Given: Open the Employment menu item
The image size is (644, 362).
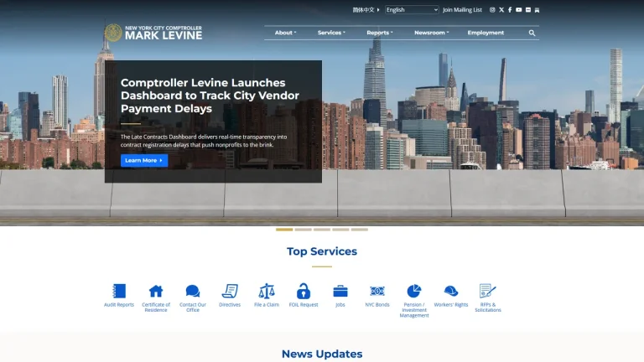Looking at the screenshot, I should pos(486,33).
